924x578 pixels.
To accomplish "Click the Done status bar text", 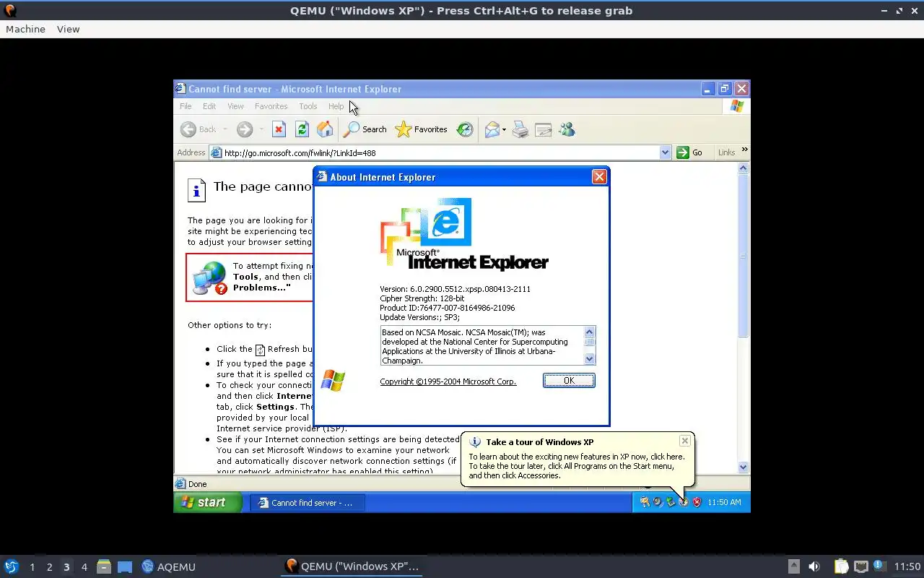I will click(197, 484).
